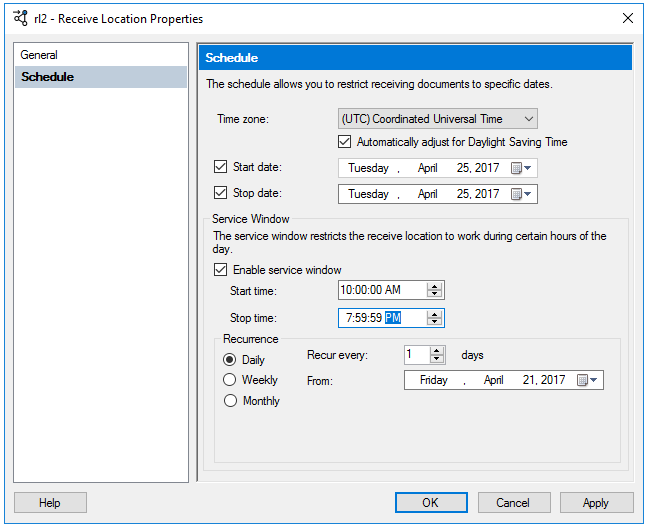
Task: Select the Weekly recurrence option
Action: [x=230, y=380]
